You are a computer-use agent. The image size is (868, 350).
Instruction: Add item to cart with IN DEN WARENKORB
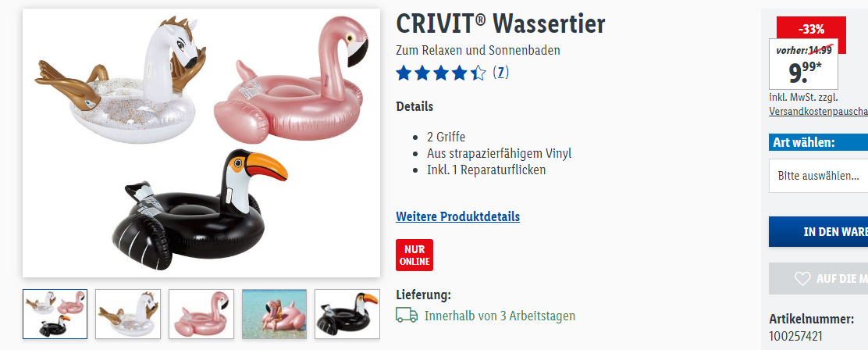pyautogui.click(x=818, y=231)
